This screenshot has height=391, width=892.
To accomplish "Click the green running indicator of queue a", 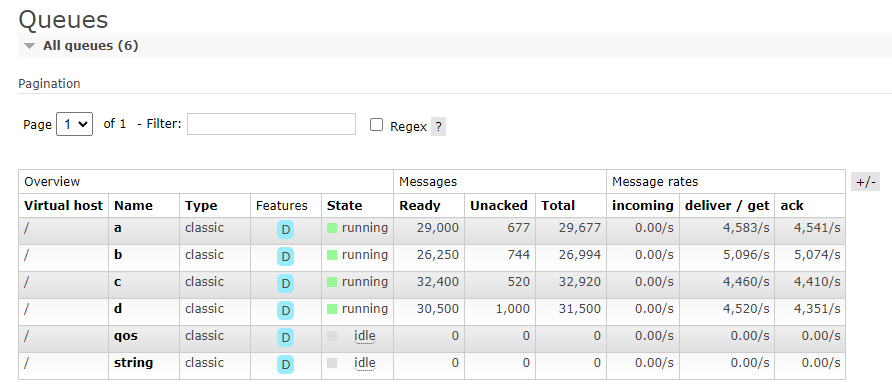I will (x=332, y=228).
